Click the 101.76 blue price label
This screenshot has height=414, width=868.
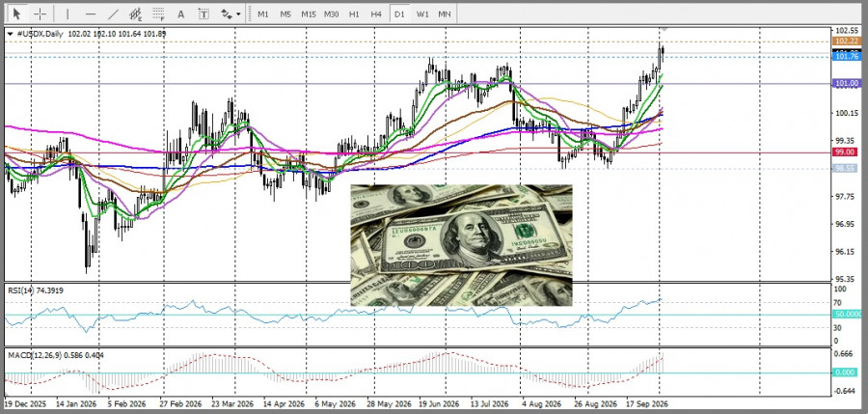847,57
